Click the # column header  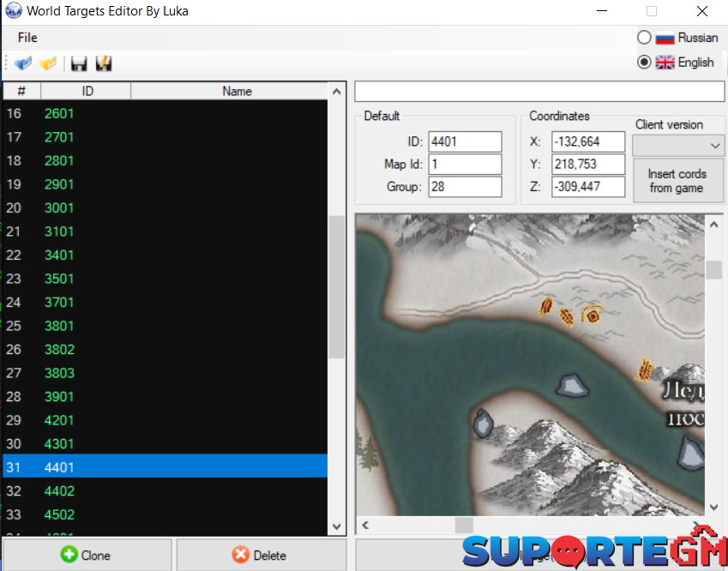21,91
